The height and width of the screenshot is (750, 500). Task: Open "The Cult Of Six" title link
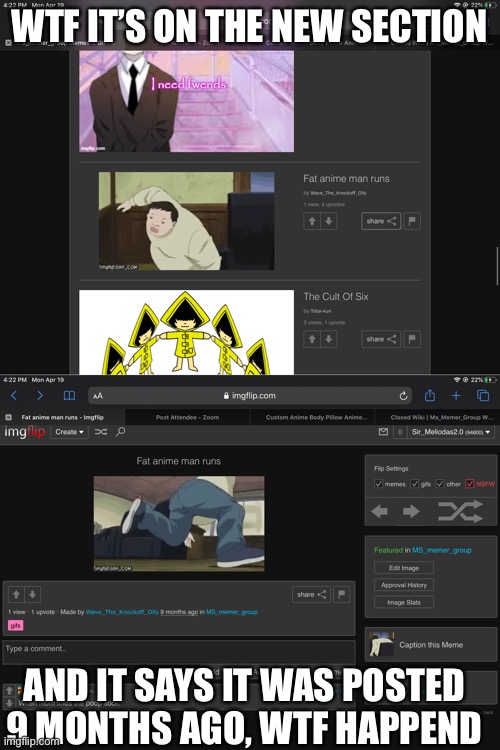(336, 297)
